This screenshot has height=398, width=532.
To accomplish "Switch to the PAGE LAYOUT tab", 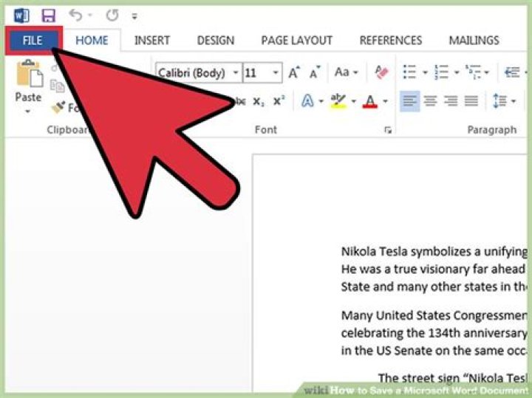I will [296, 41].
